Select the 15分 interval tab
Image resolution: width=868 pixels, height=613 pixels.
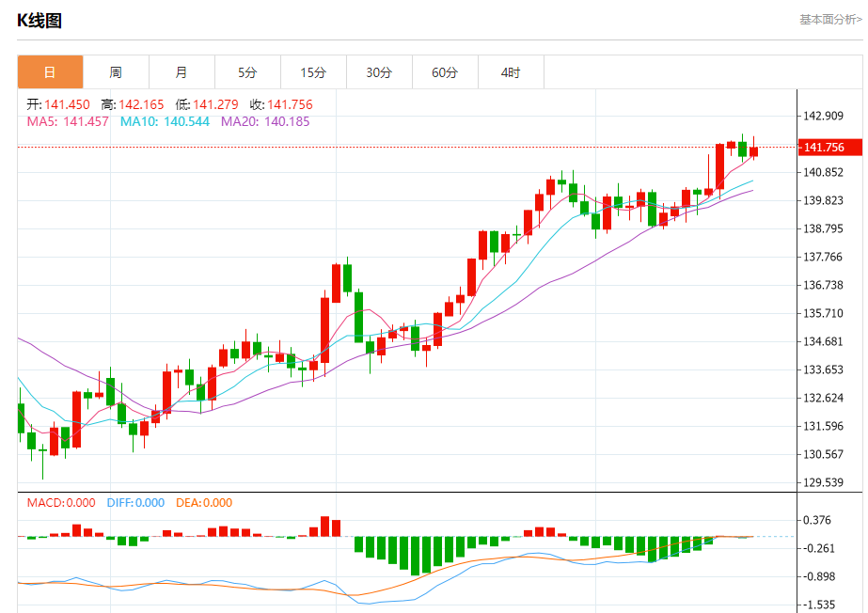click(313, 72)
